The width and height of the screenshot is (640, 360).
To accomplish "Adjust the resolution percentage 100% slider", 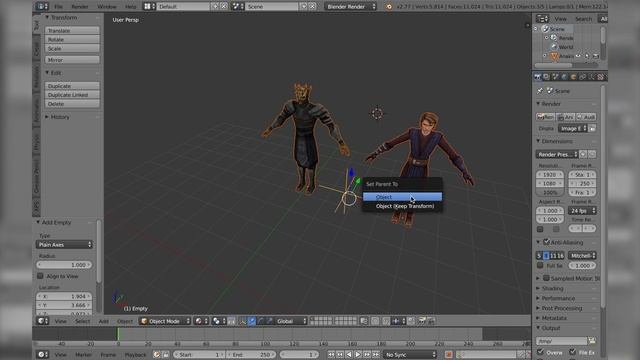I will click(550, 192).
